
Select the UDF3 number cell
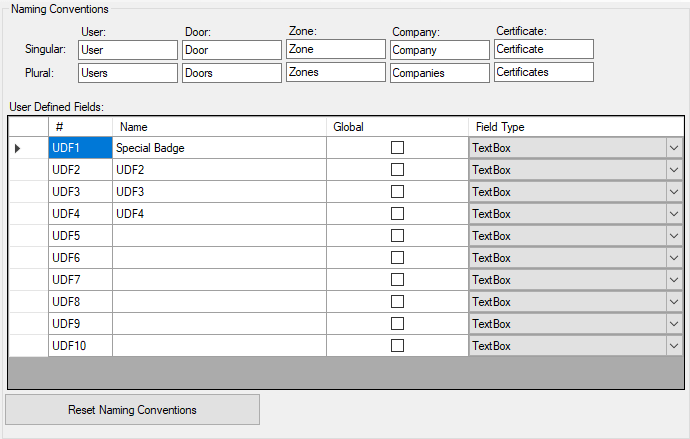tap(80, 192)
